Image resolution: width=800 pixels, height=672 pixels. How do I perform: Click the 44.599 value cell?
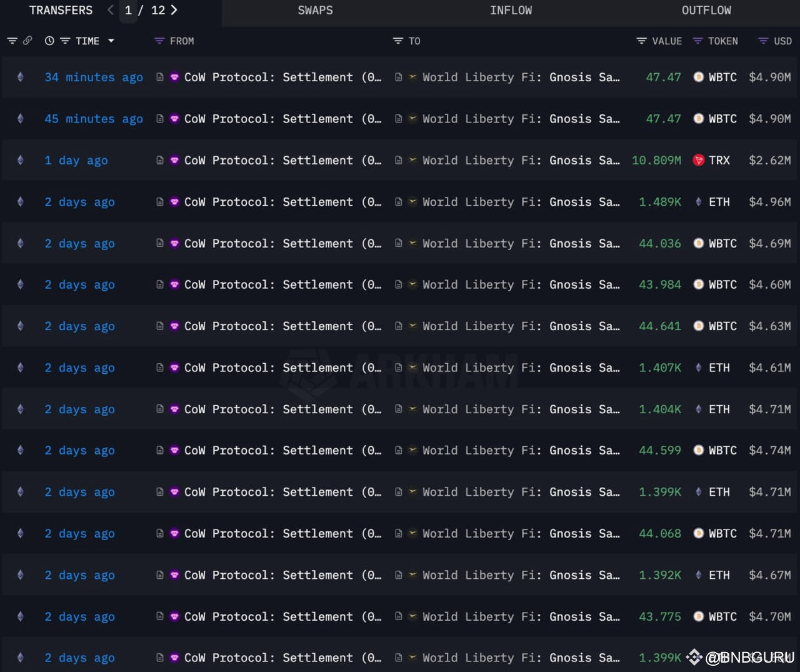[x=660, y=450]
